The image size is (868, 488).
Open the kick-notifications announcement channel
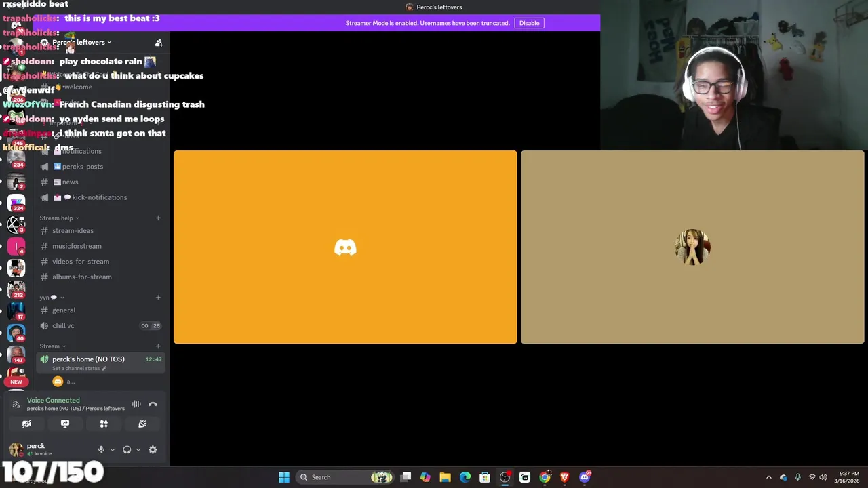(100, 197)
